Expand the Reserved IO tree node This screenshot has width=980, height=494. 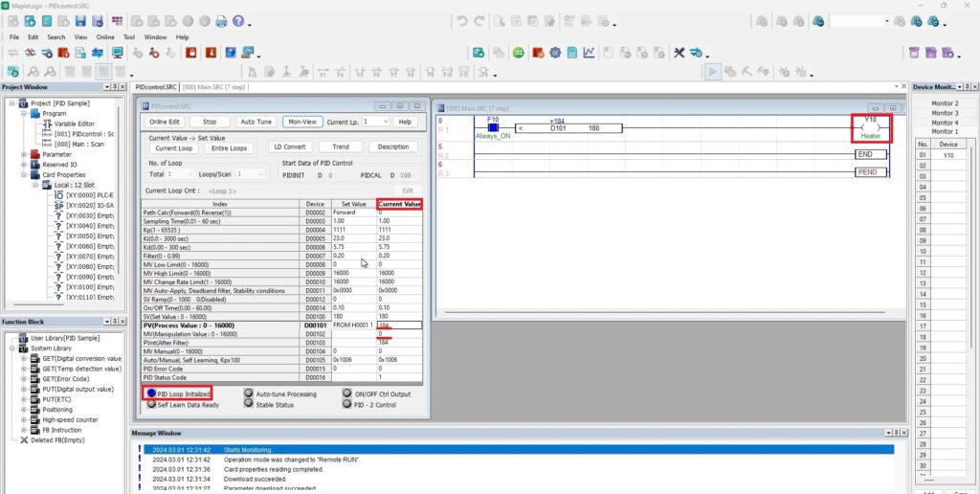click(24, 165)
